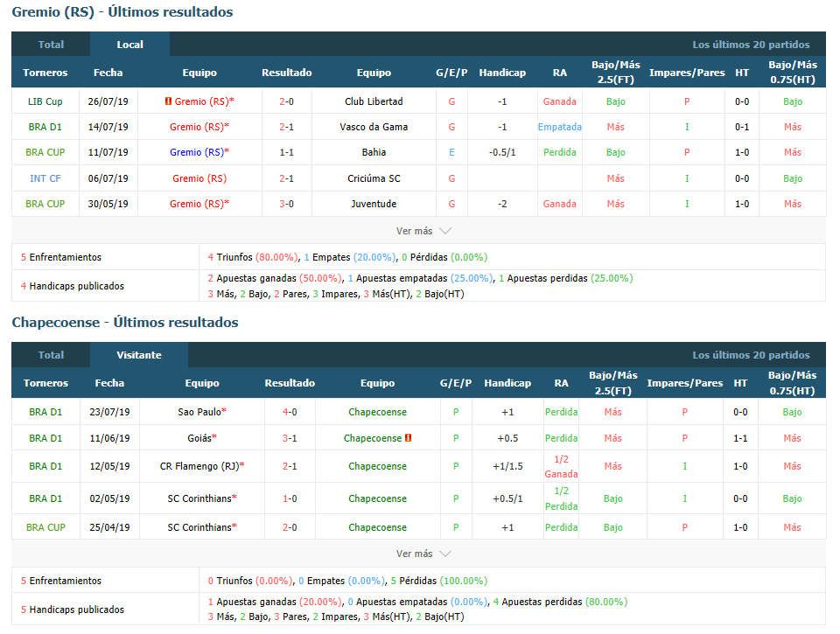
Task: Click '4 Triunfos (80.00%)' summary text
Action: pyautogui.click(x=253, y=257)
